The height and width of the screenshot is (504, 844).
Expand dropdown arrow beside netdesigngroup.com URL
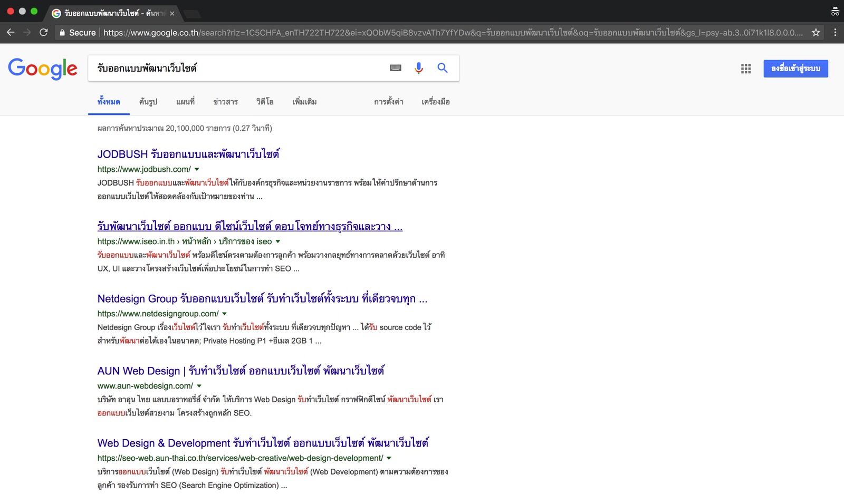tap(224, 314)
